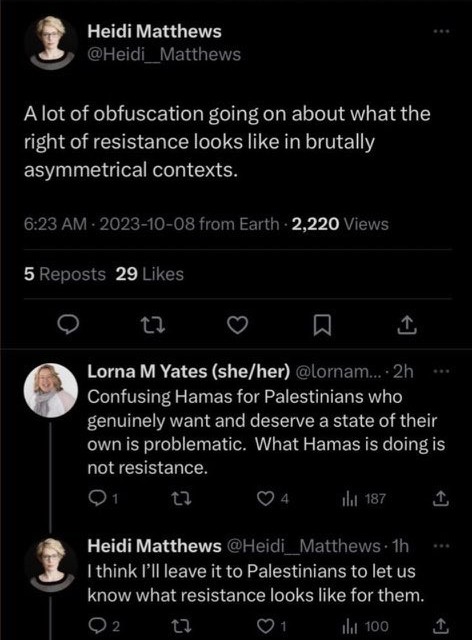Like Heidi's reply with 1 like

click(x=272, y=626)
